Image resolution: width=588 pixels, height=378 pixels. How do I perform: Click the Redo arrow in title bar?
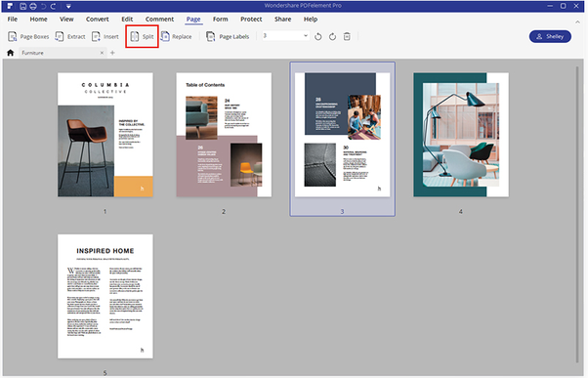[54, 6]
